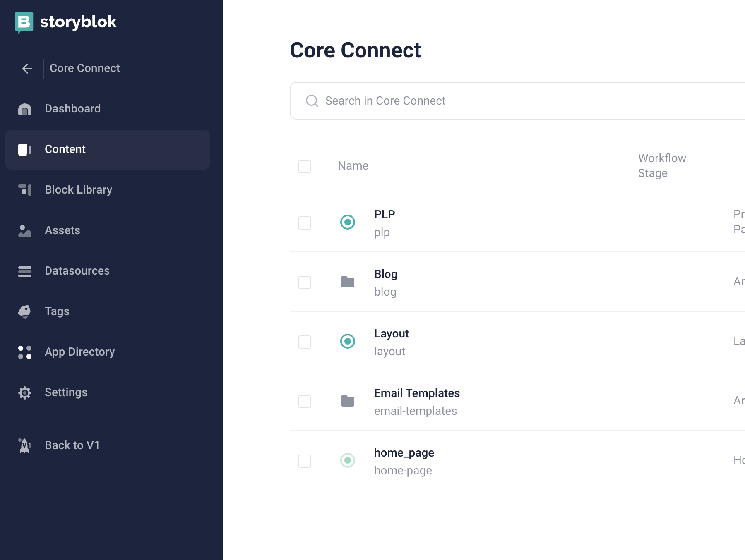Open Dashboard from the sidebar
The height and width of the screenshot is (560, 745).
click(x=72, y=109)
